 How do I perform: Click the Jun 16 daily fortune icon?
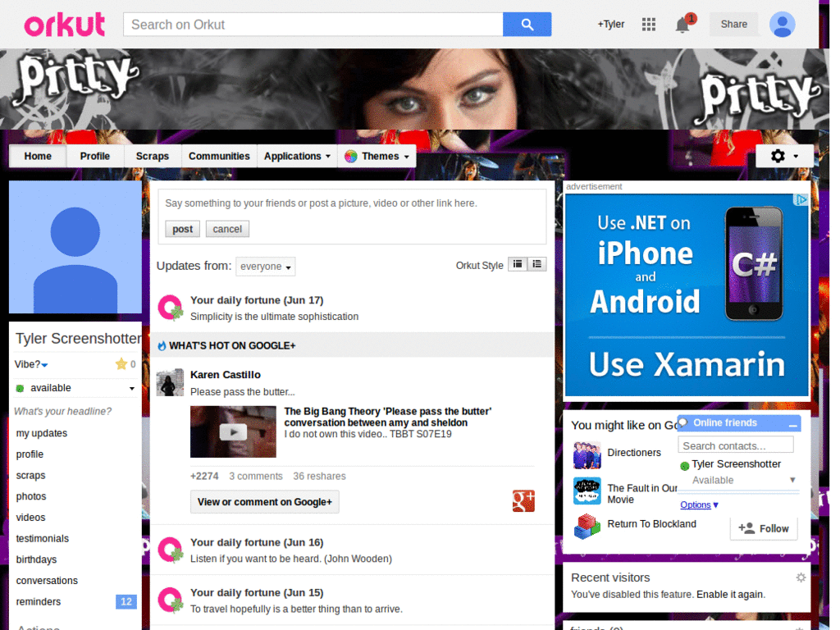(x=171, y=550)
